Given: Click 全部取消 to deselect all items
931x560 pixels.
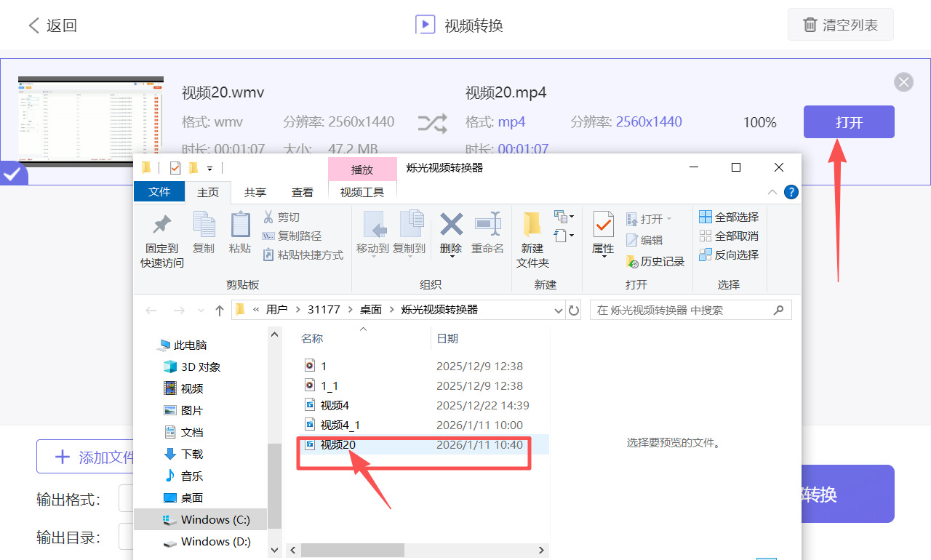Looking at the screenshot, I should click(729, 236).
